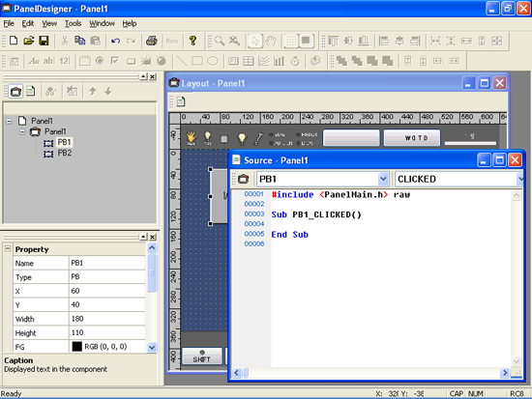The height and width of the screenshot is (399, 532).
Task: Select the ellipse drawing tool
Action: tap(213, 61)
